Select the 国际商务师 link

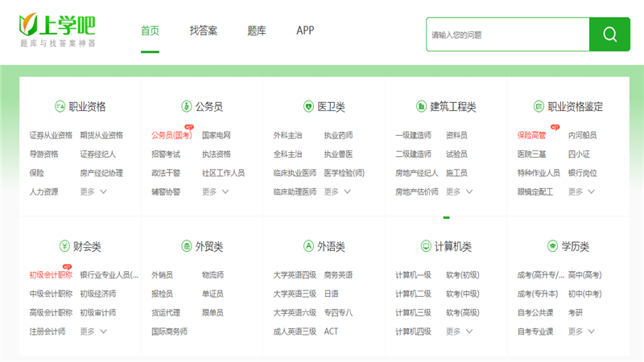tap(169, 331)
